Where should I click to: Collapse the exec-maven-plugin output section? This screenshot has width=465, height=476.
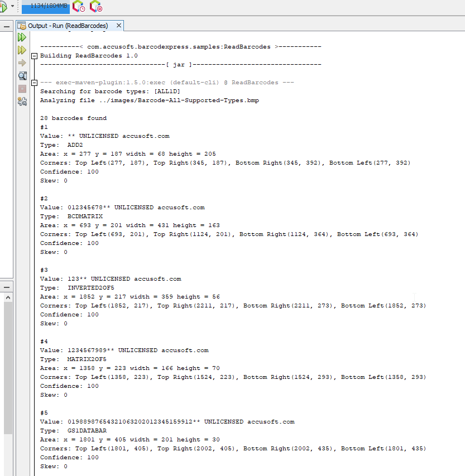pyautogui.click(x=35, y=82)
